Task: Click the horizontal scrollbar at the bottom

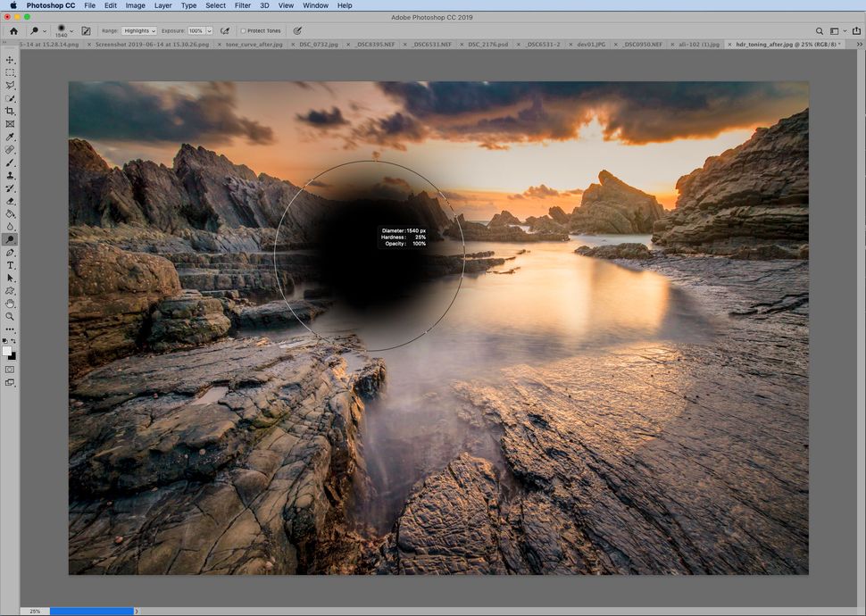Action: (89, 611)
